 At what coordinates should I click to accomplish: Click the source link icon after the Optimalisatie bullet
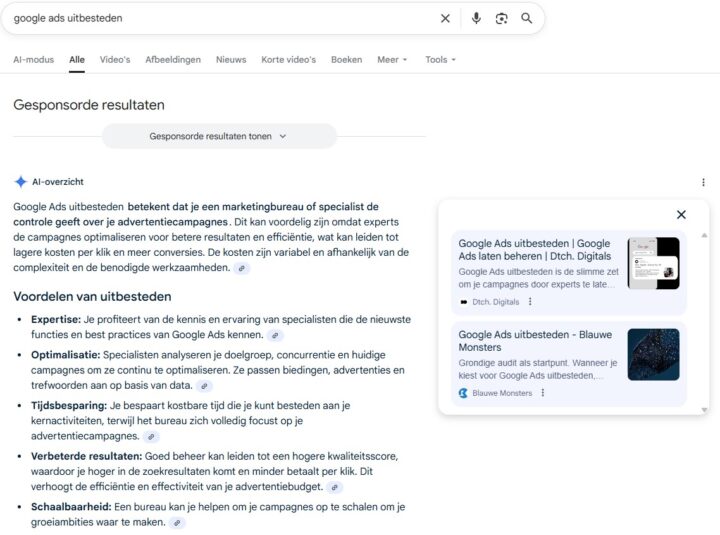[x=204, y=386]
